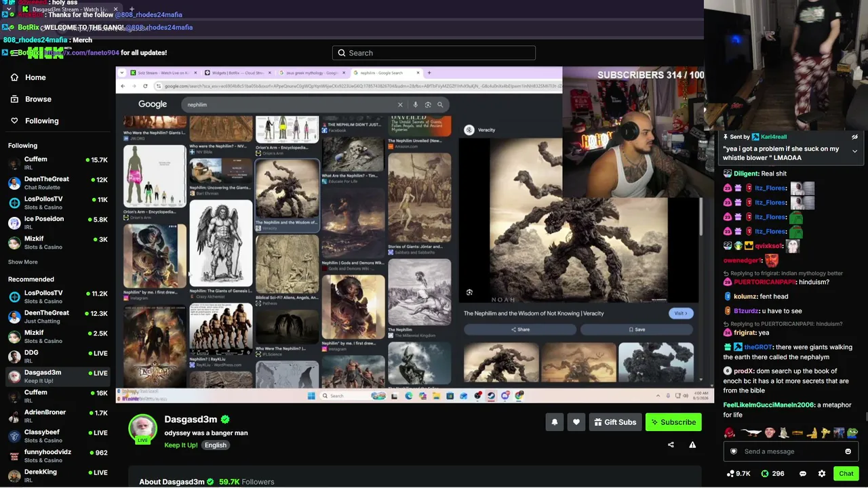The width and height of the screenshot is (868, 488).
Task: Open the Windows Start menu in stream
Action: coord(311,396)
